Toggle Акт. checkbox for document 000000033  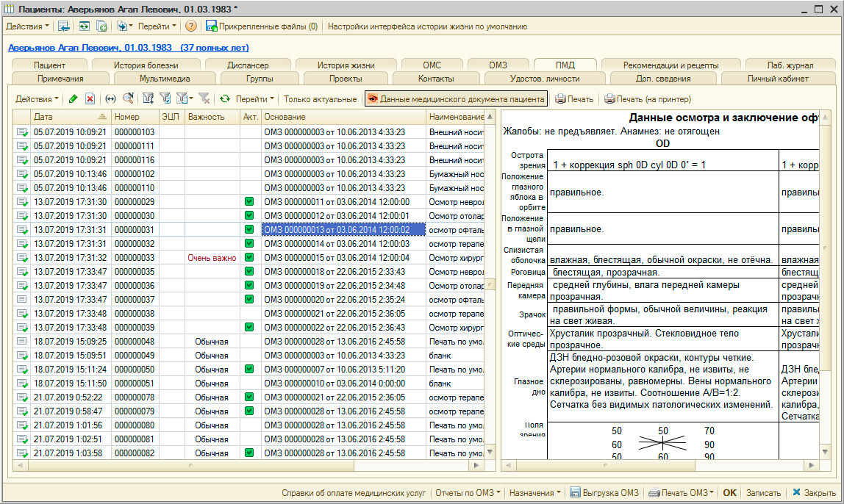(249, 258)
